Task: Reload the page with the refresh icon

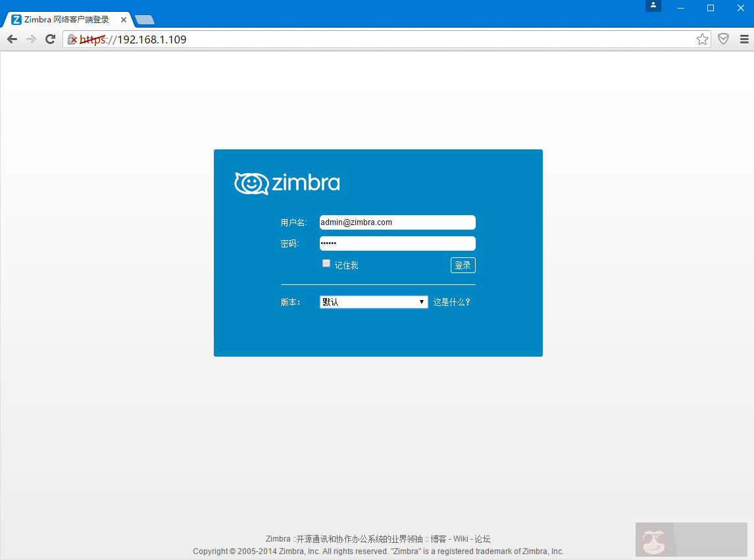Action: pos(50,39)
